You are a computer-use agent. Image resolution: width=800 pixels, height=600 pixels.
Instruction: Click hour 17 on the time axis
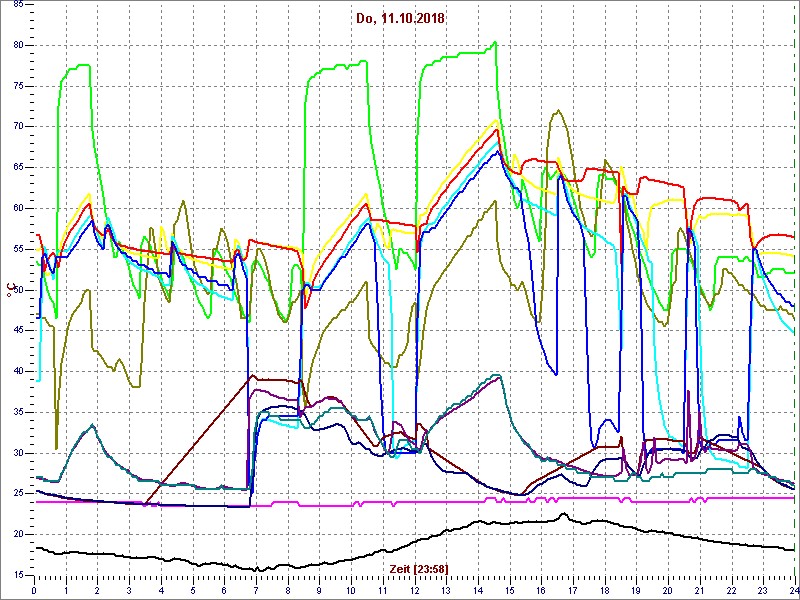click(x=572, y=588)
